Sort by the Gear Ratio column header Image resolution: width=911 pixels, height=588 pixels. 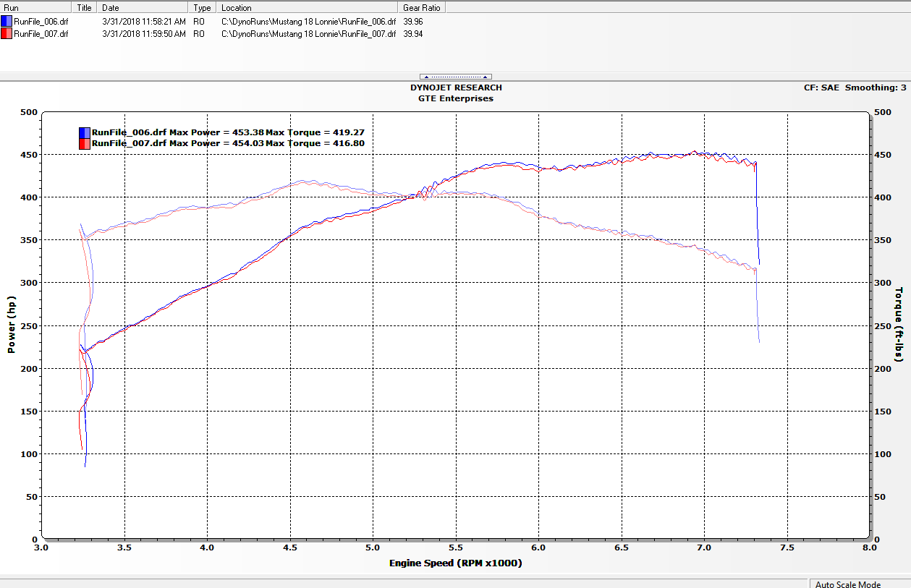[x=423, y=7]
